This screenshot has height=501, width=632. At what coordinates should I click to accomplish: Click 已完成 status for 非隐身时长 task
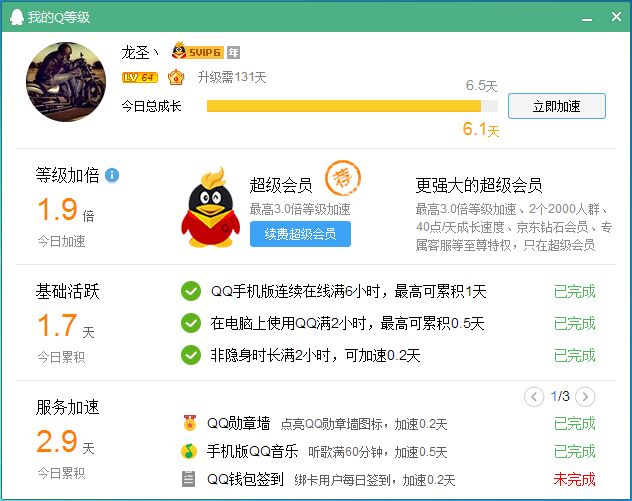[x=574, y=355]
